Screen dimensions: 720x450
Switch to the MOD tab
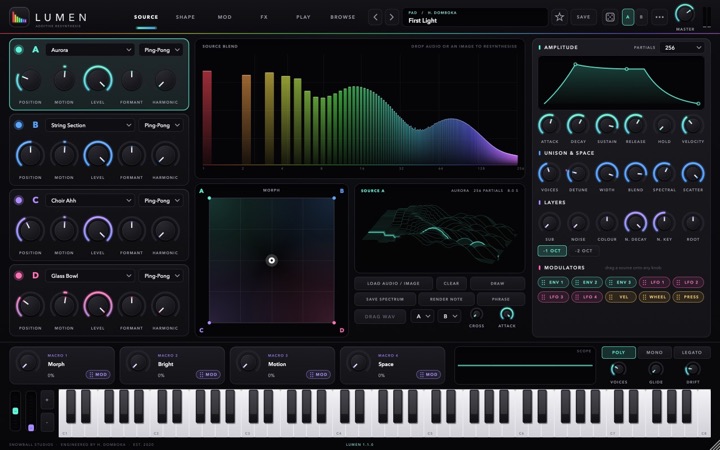coord(225,17)
